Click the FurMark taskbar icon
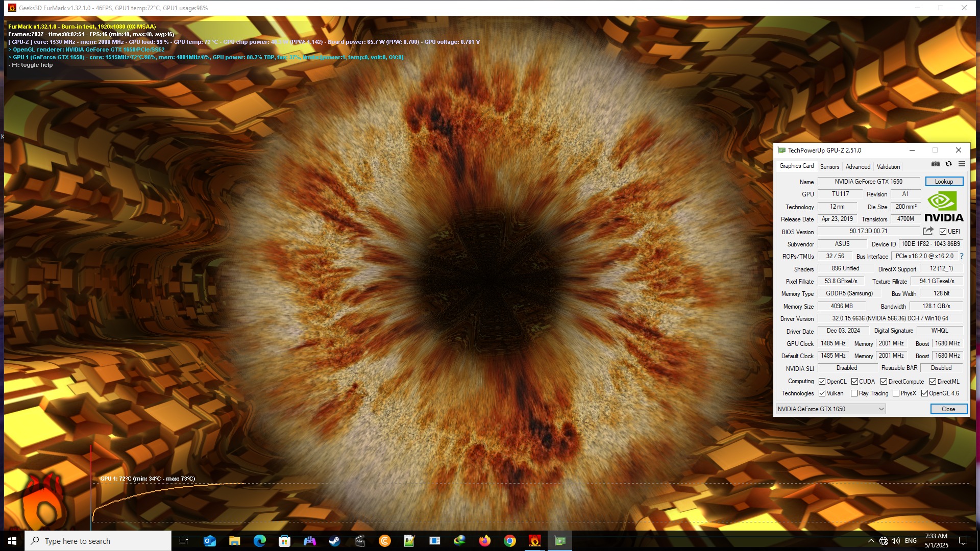 (x=534, y=541)
